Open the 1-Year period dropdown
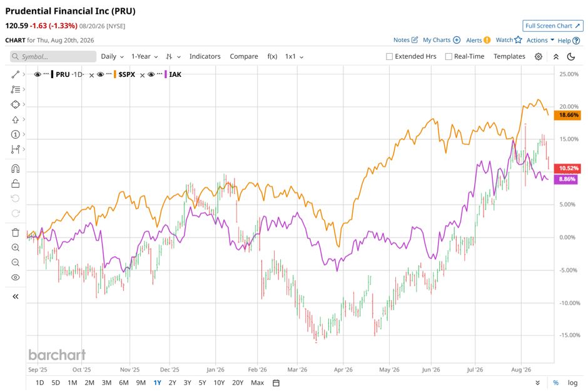Screen dimensions: 588x392 point(144,57)
